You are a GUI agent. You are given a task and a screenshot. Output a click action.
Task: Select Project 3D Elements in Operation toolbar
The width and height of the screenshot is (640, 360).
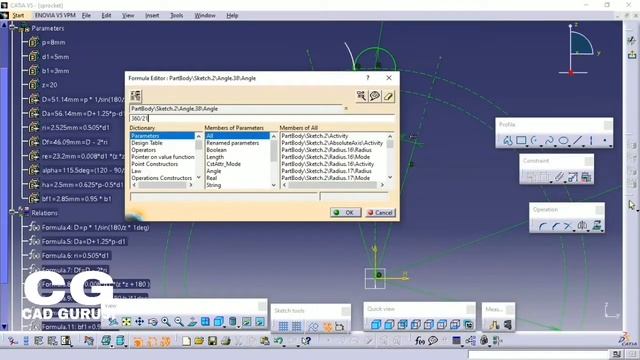596,226
